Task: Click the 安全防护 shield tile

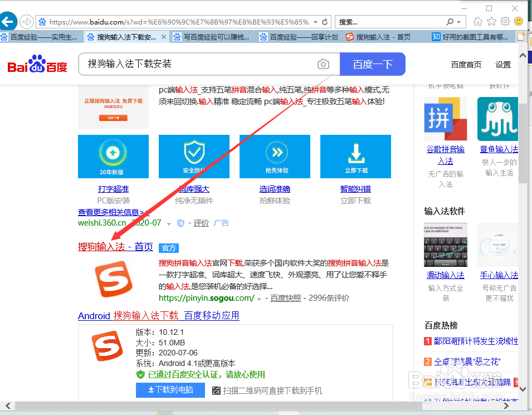Action: coord(194,157)
